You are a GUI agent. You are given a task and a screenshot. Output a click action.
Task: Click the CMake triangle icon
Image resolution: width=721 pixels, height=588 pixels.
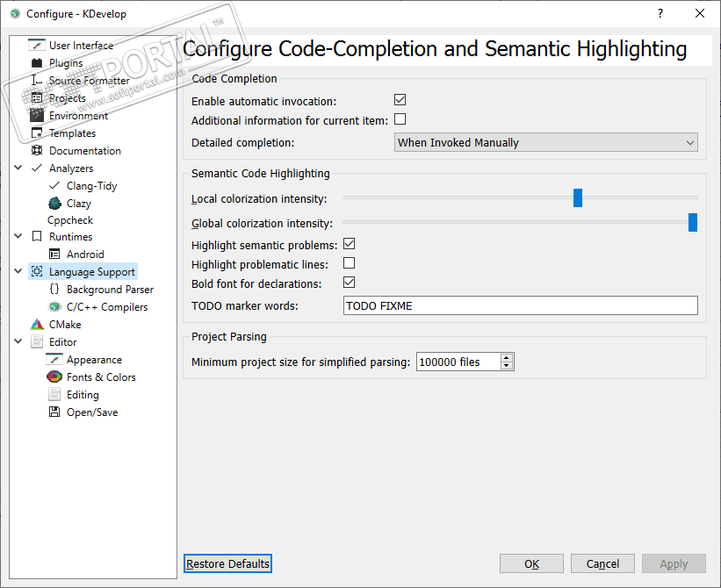(x=37, y=325)
